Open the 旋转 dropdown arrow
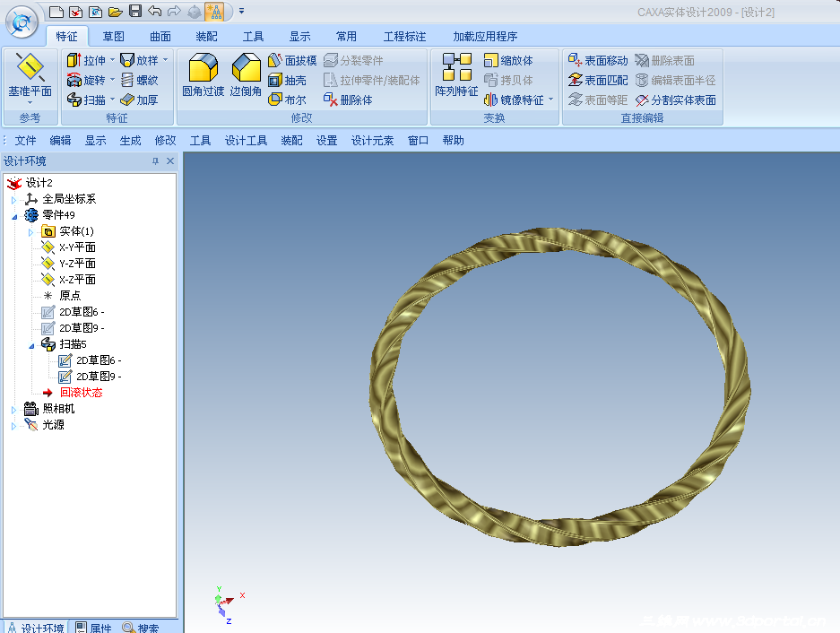The width and height of the screenshot is (840, 633). (112, 80)
